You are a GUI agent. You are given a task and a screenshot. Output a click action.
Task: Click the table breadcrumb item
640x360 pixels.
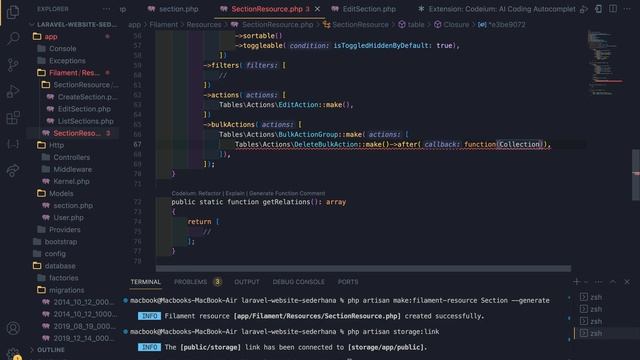coord(411,24)
